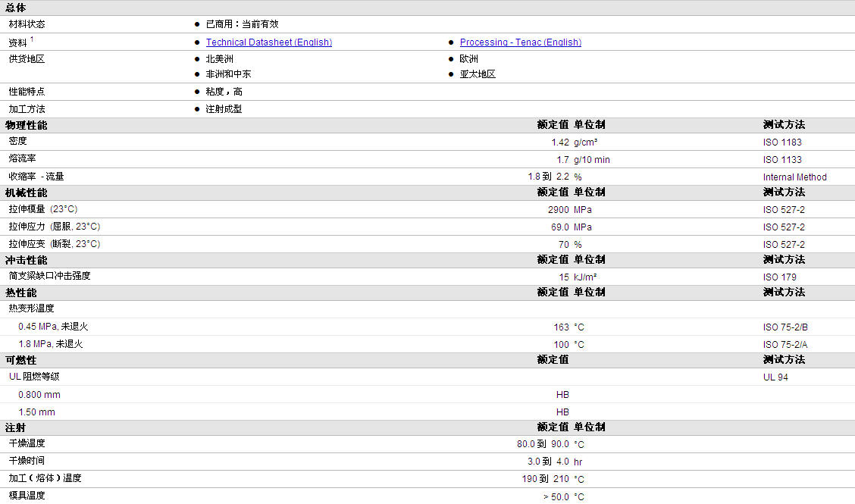The image size is (855, 504).
Task: Click the 拉伸应力 (屈服, 23°C) row label
Action: pos(55,227)
